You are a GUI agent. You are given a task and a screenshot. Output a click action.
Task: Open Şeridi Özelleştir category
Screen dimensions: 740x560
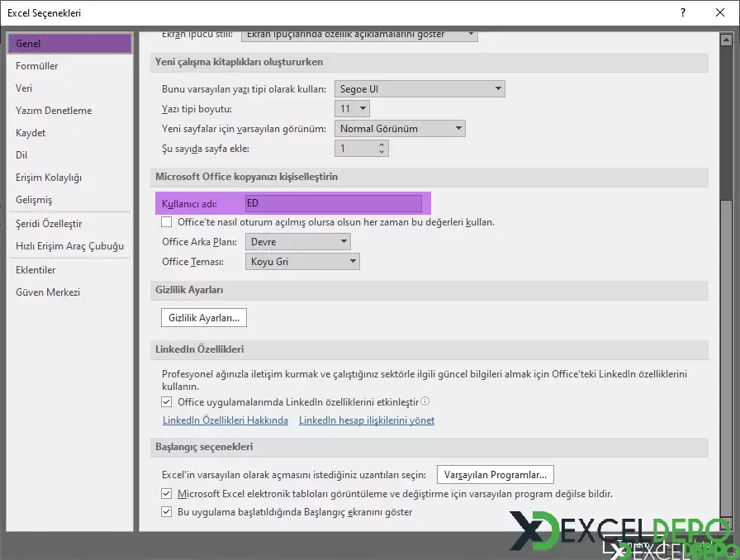(x=49, y=224)
